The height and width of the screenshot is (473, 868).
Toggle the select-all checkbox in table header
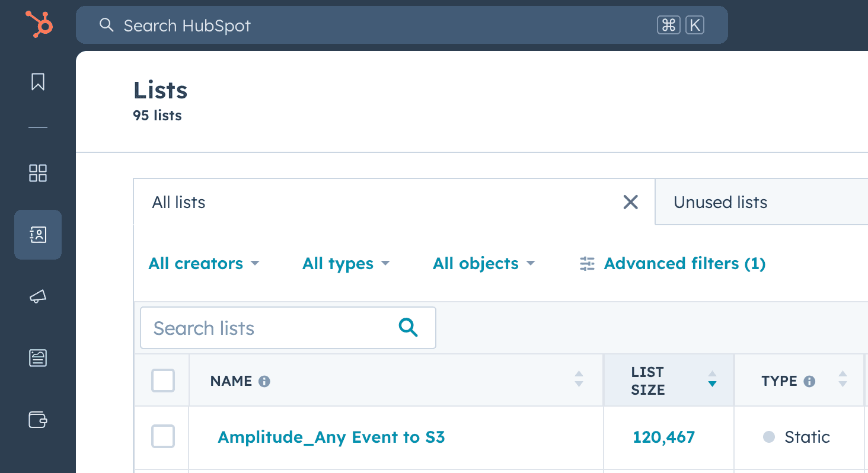coord(162,381)
